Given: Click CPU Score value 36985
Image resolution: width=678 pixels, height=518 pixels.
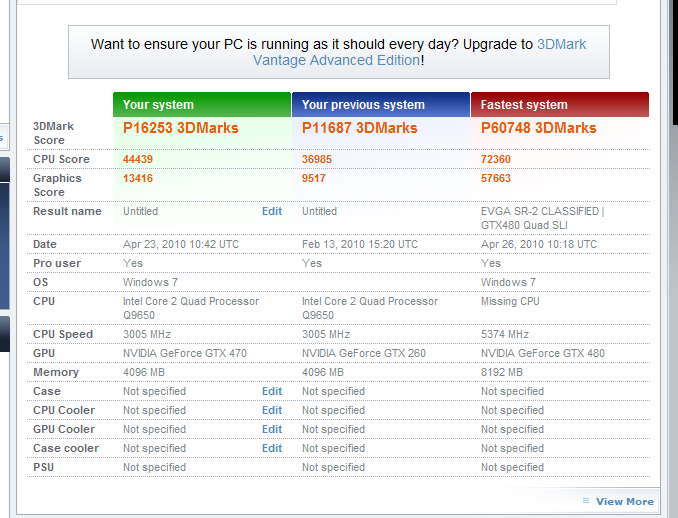Looking at the screenshot, I should [x=317, y=159].
